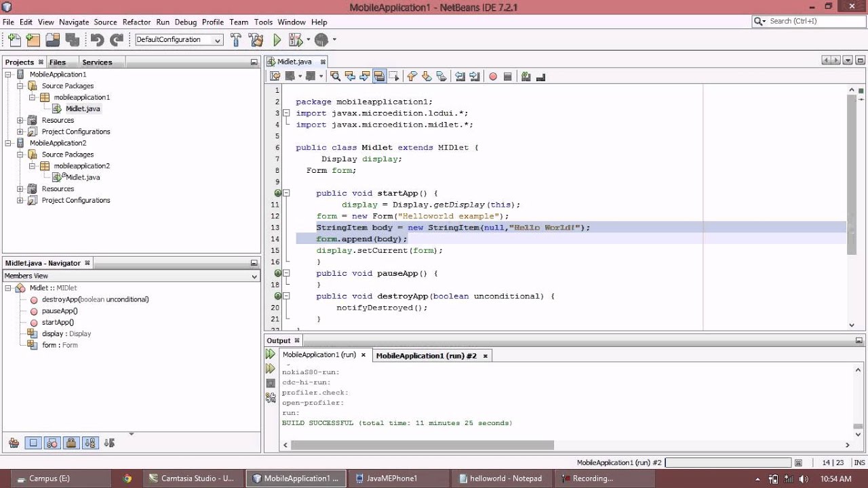Open the Profile Project dropdown arrow
The height and width of the screenshot is (488, 868).
334,40
